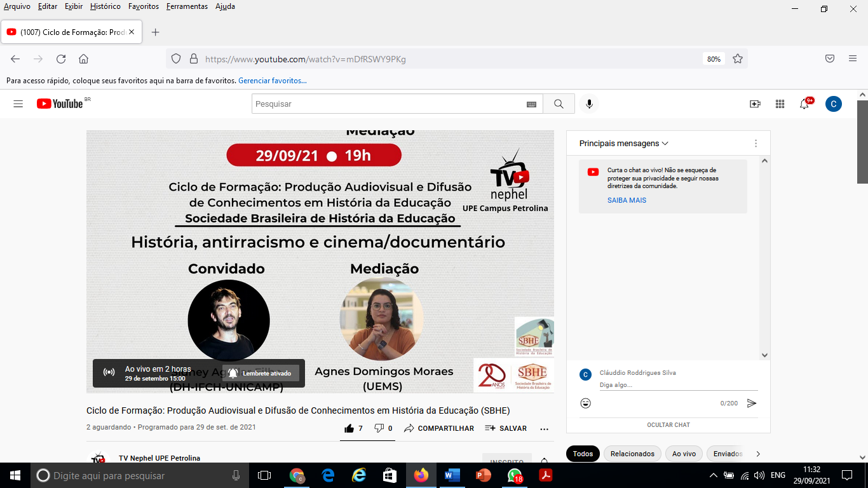Image resolution: width=868 pixels, height=488 pixels.
Task: Open account avatar menu C
Action: click(x=834, y=104)
